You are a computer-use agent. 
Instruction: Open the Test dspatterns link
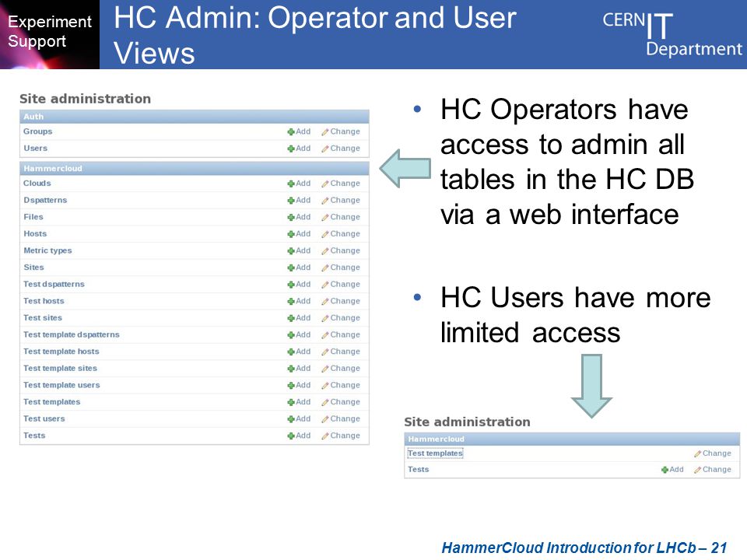click(x=54, y=285)
